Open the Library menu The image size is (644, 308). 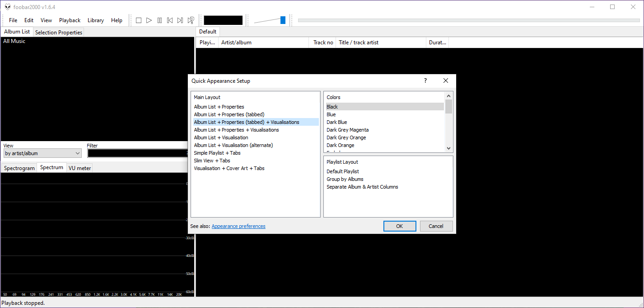click(96, 20)
